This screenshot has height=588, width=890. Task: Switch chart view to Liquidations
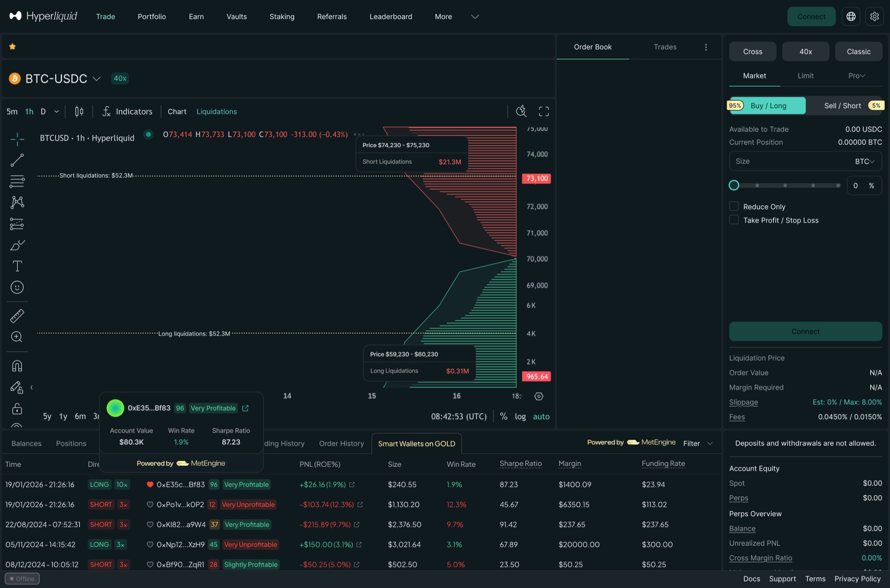(x=217, y=112)
